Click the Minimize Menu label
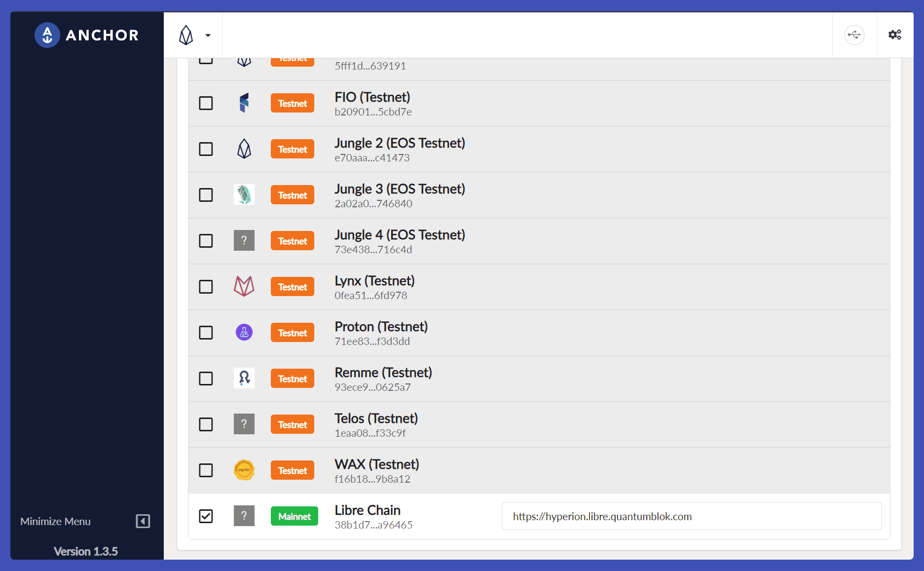Image resolution: width=924 pixels, height=571 pixels. [55, 521]
